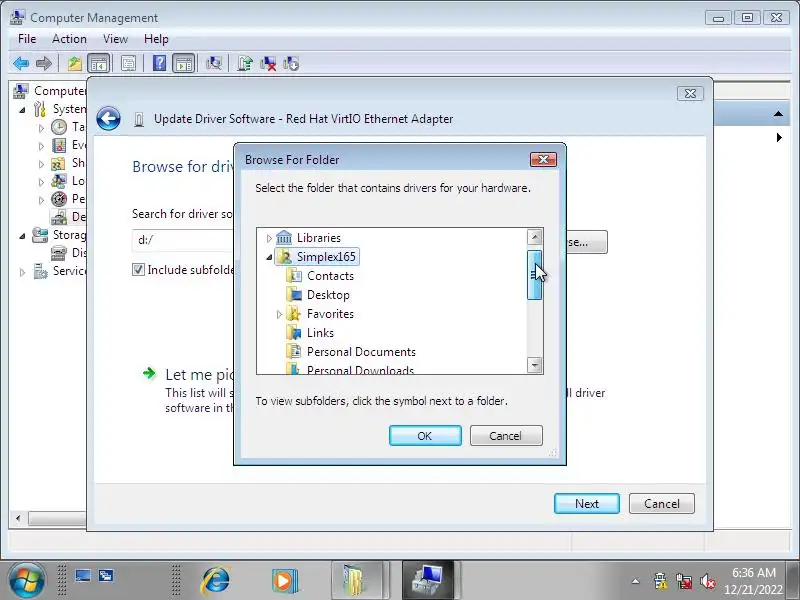
Task: Open the Help menu
Action: coord(156,39)
